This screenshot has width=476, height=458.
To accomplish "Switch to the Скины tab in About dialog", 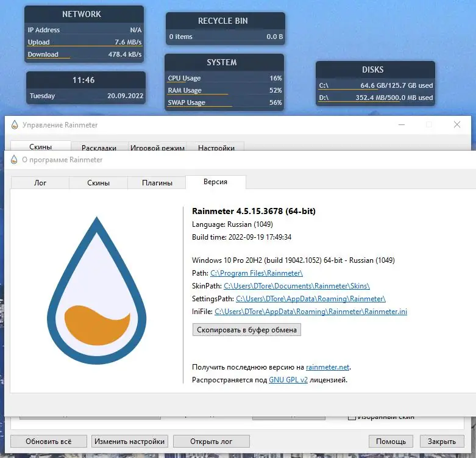I will point(98,183).
